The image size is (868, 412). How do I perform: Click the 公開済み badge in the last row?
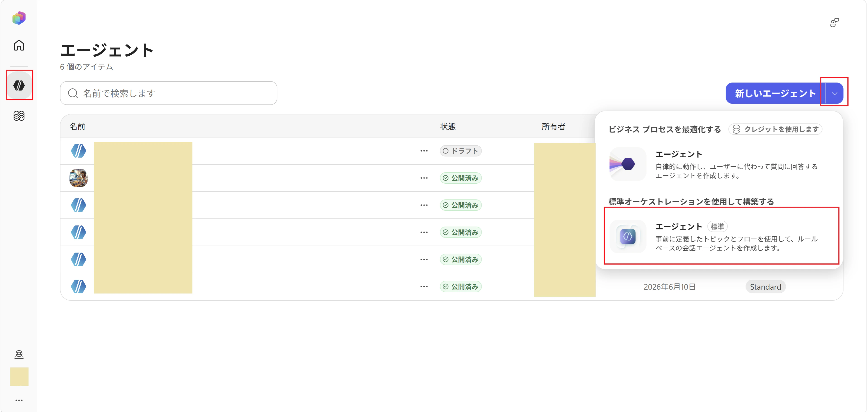(460, 287)
